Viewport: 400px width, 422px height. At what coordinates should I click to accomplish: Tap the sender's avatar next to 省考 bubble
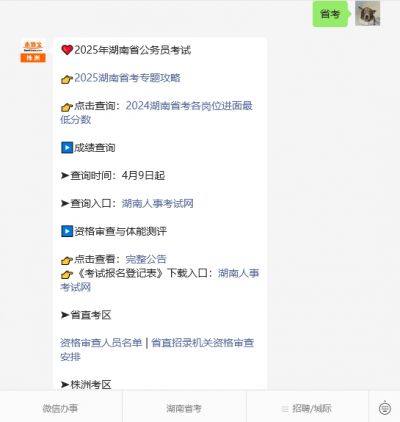click(367, 13)
